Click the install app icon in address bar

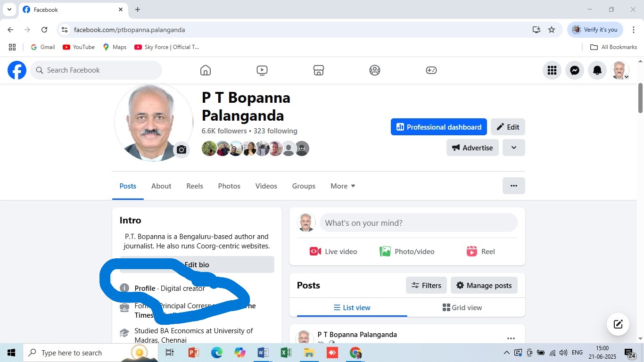click(537, 30)
